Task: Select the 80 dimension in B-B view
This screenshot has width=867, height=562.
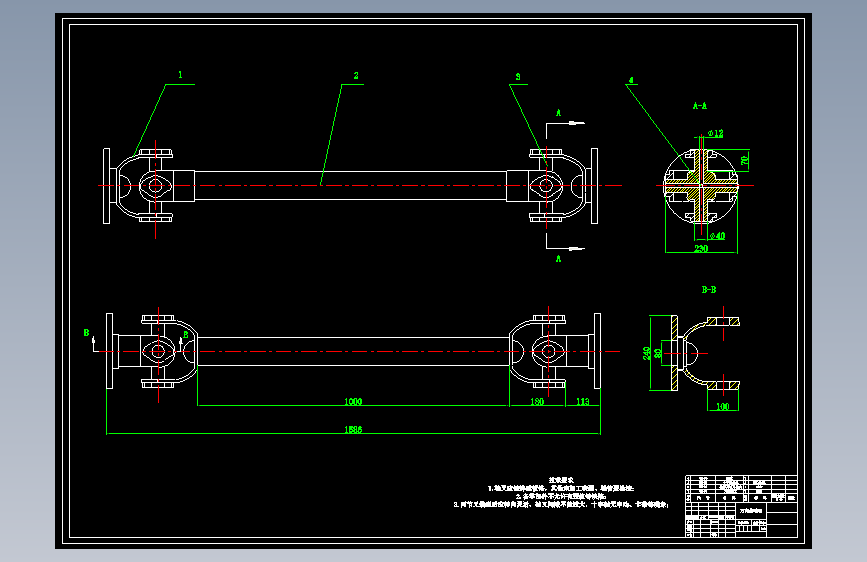Action: pos(657,353)
